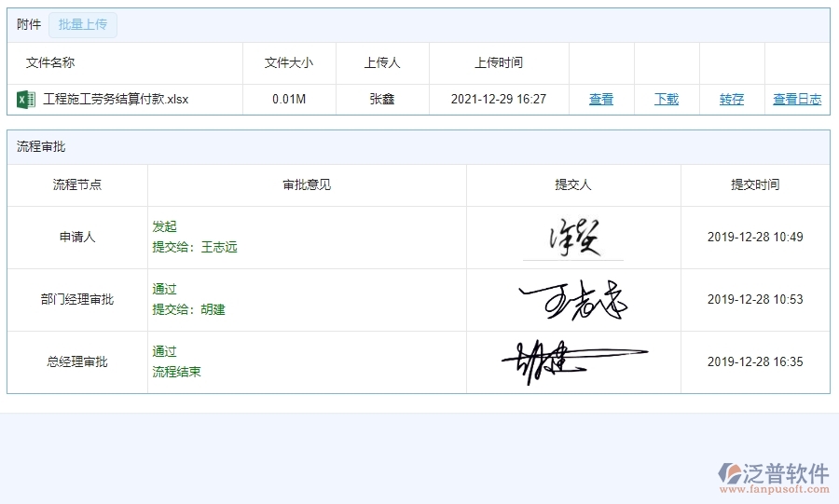
Task: Open the 查看日志 link
Action: point(797,100)
